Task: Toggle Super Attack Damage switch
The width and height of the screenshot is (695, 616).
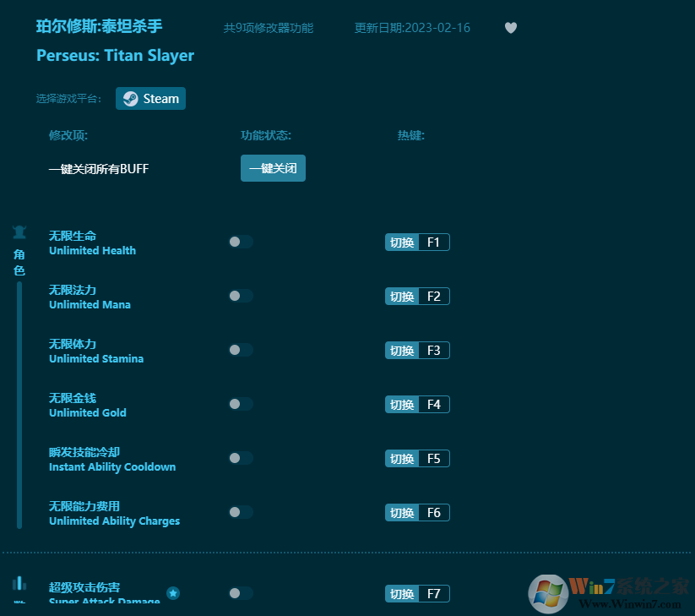Action: 241,593
